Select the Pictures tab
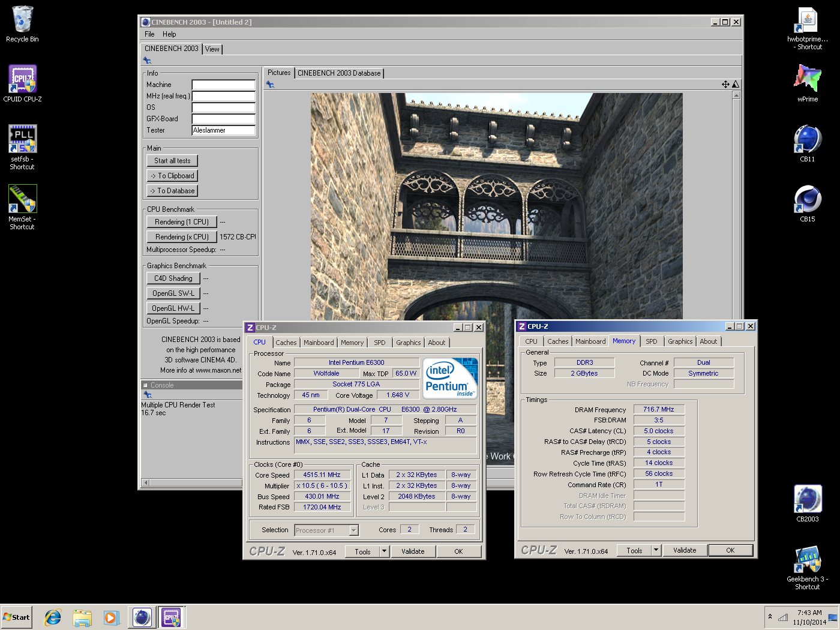This screenshot has height=630, width=840. click(279, 73)
